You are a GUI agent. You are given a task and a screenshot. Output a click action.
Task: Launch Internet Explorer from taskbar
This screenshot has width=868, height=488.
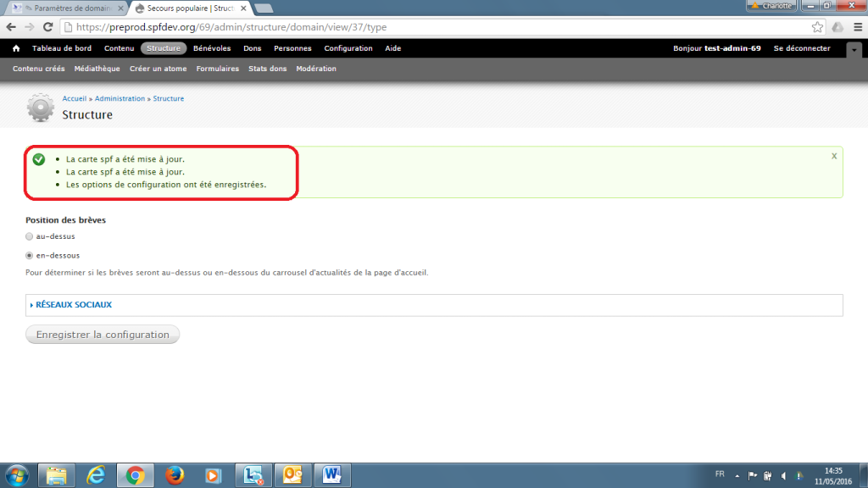coord(96,475)
